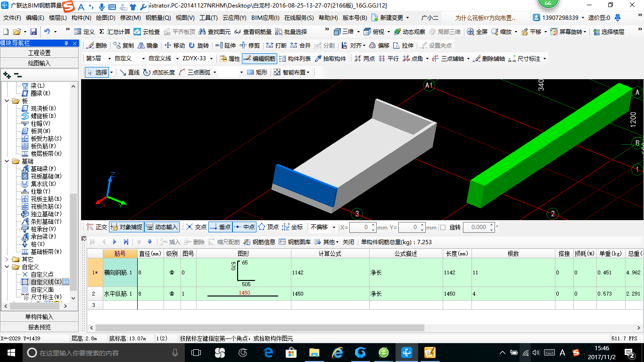Click the 报表预览 panel button

39,327
